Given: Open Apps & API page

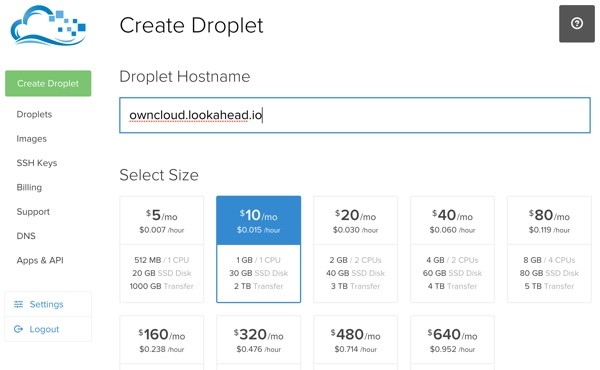Looking at the screenshot, I should coord(40,261).
